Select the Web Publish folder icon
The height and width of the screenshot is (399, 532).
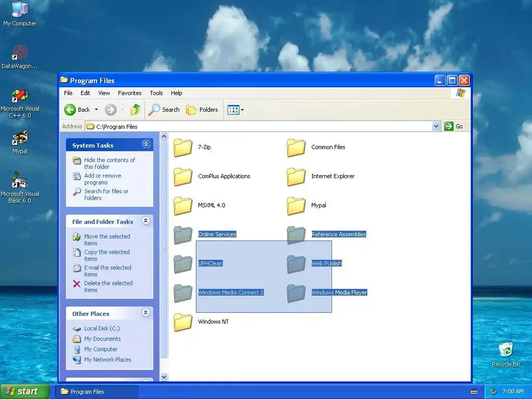point(296,264)
